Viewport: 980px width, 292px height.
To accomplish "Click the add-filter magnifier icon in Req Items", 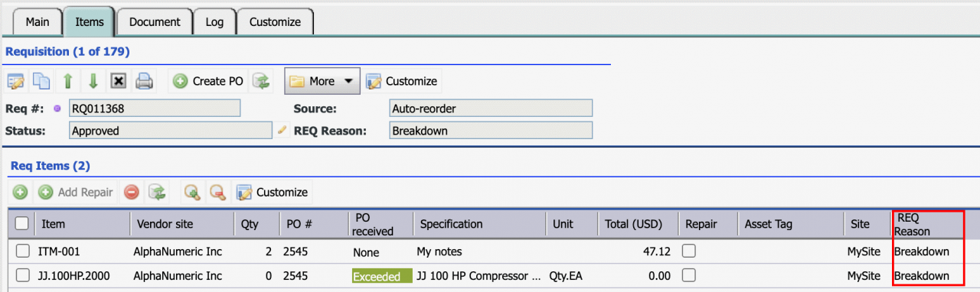I will pyautogui.click(x=192, y=192).
